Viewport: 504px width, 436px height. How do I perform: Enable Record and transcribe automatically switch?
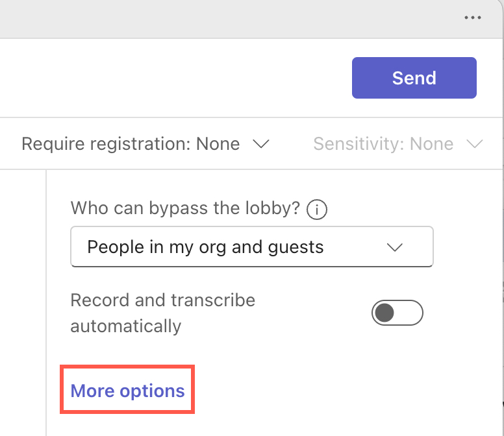point(397,313)
